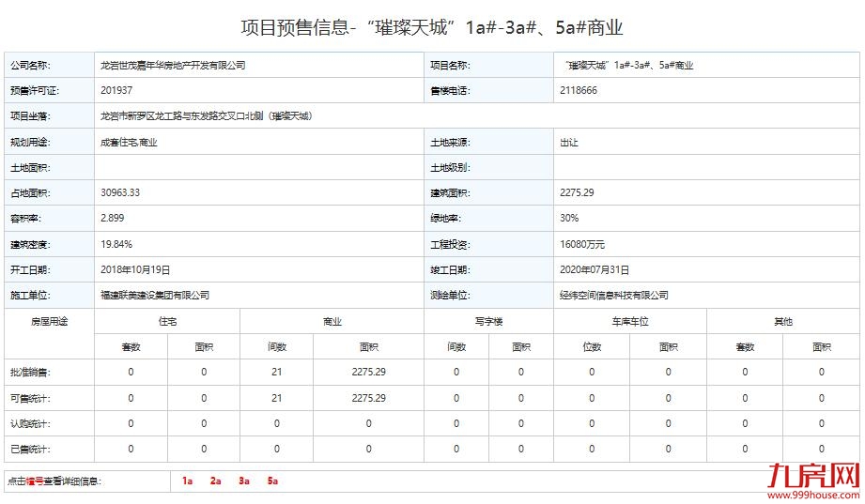
Task: Click the '项目名称' field label
Action: [x=450, y=65]
